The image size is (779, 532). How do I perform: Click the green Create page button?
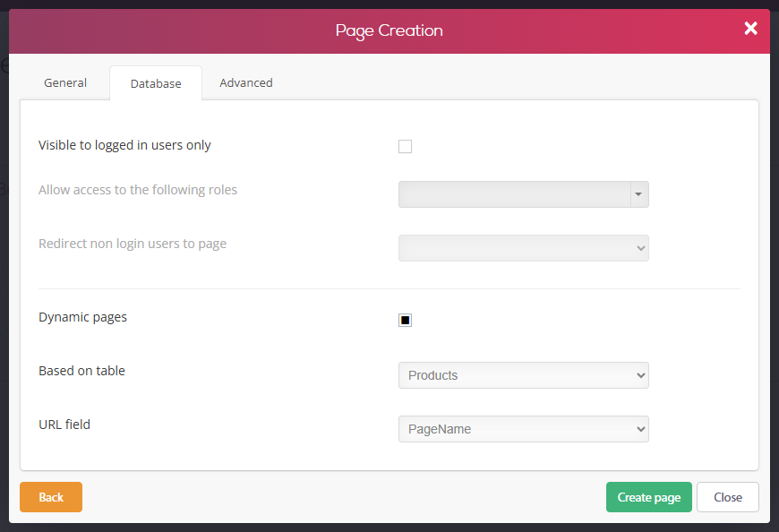coord(649,497)
